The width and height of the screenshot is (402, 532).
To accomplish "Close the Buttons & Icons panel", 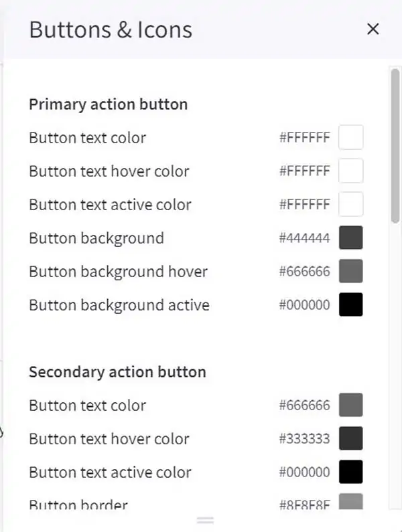I will (373, 29).
